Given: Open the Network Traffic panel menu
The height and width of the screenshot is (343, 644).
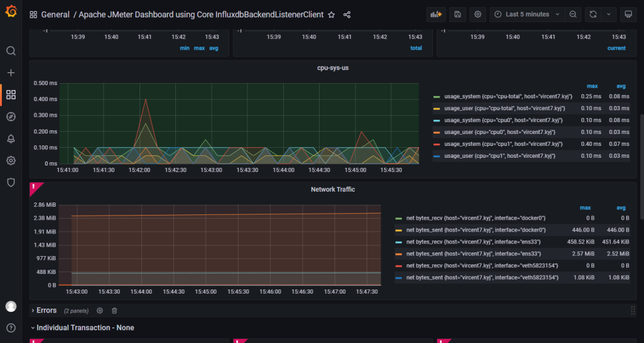Looking at the screenshot, I should click(333, 189).
